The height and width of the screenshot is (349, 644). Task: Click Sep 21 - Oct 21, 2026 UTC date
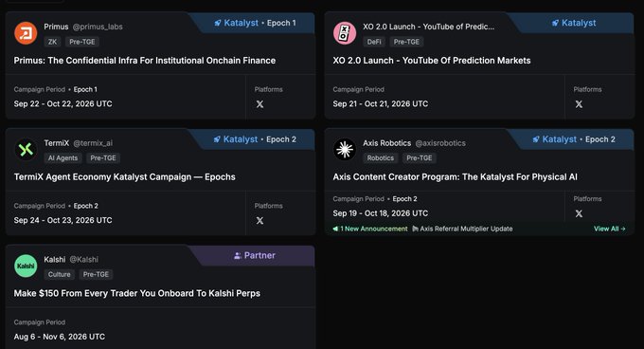tap(381, 104)
